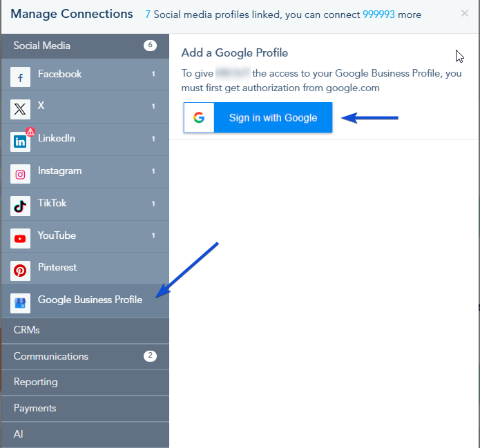Select Pinterest label in the connections list

coord(57,267)
